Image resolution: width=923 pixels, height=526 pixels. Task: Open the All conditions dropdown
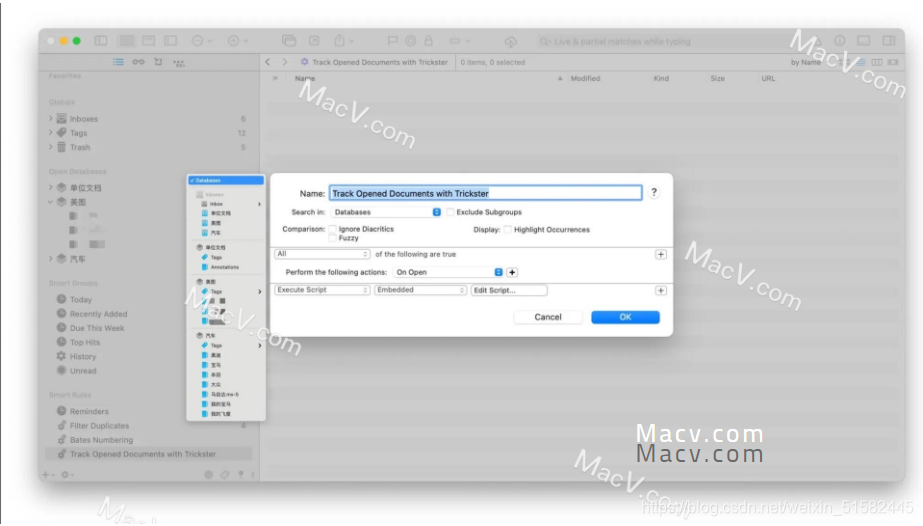pyautogui.click(x=322, y=254)
